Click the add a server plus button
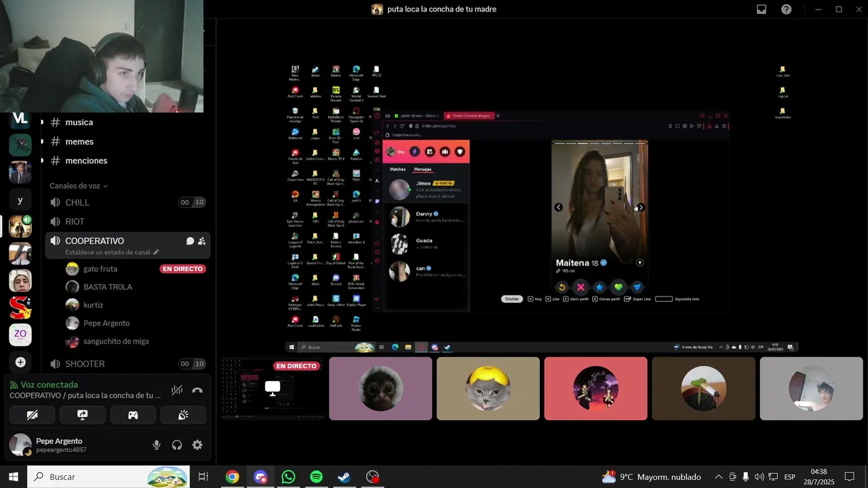The height and width of the screenshot is (488, 868). click(20, 363)
